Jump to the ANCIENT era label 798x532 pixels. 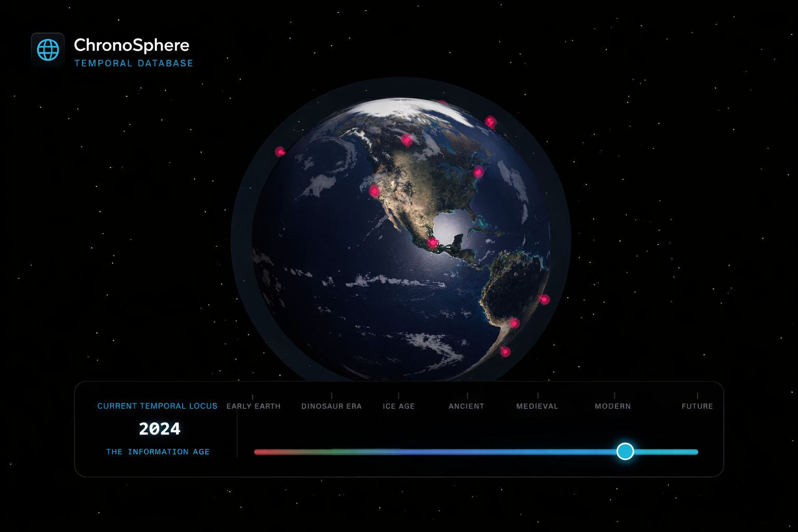(x=467, y=406)
